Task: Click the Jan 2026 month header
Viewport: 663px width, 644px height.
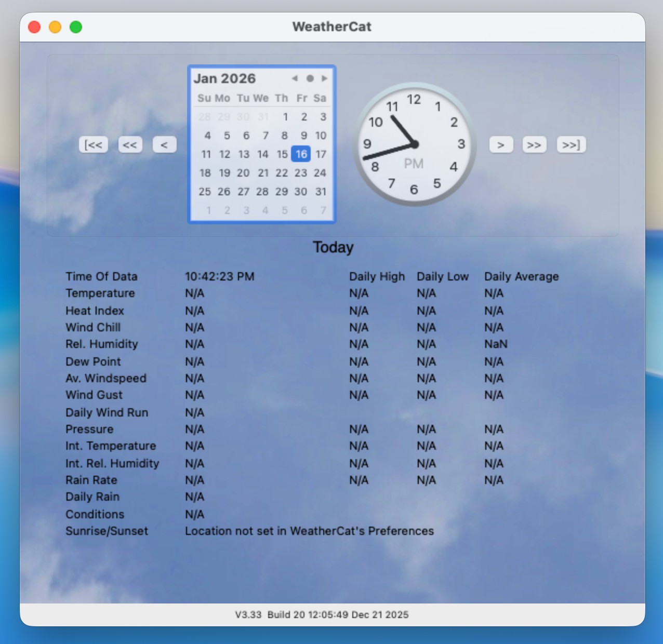Action: click(x=224, y=78)
